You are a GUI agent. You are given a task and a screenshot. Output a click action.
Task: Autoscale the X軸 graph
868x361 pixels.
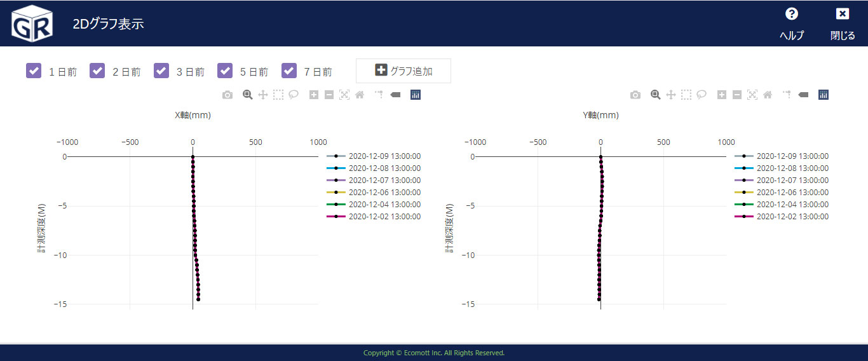(344, 95)
